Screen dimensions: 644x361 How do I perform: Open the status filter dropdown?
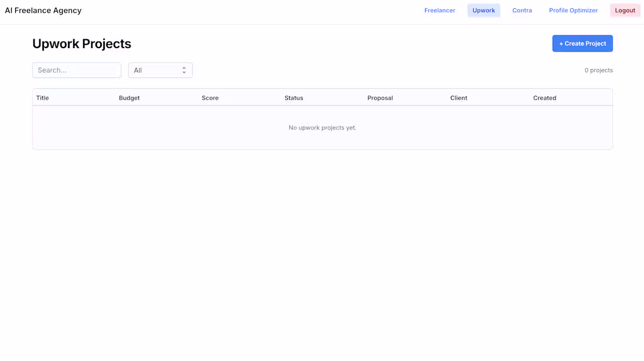pos(160,70)
